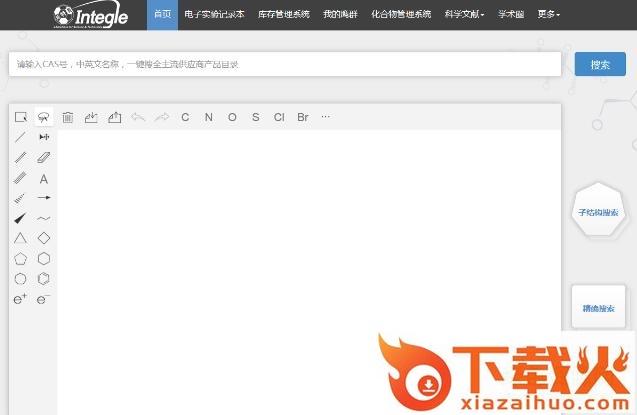Click the Integle logo
The width and height of the screenshot is (637, 415).
[91, 15]
